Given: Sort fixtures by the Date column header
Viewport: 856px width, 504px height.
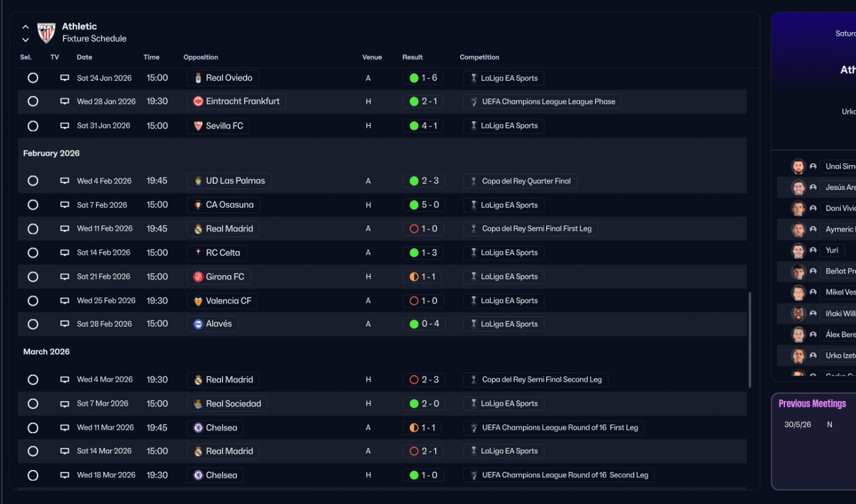Looking at the screenshot, I should tap(84, 57).
